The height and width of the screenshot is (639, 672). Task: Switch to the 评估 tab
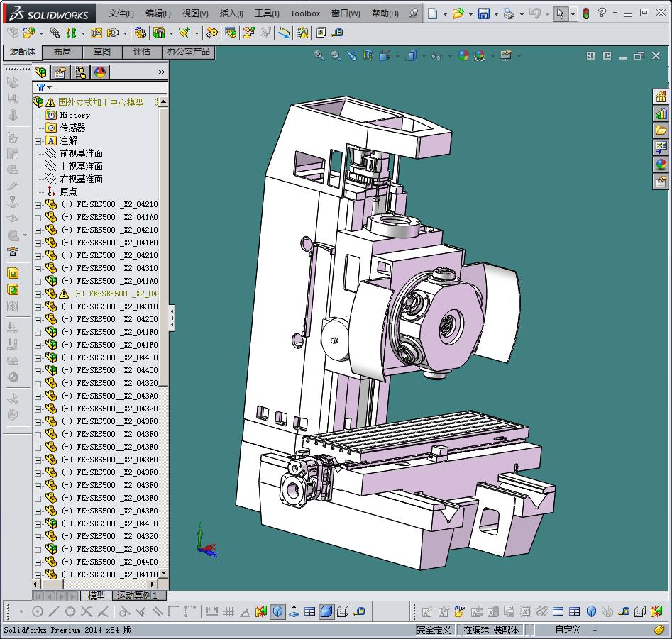[142, 52]
